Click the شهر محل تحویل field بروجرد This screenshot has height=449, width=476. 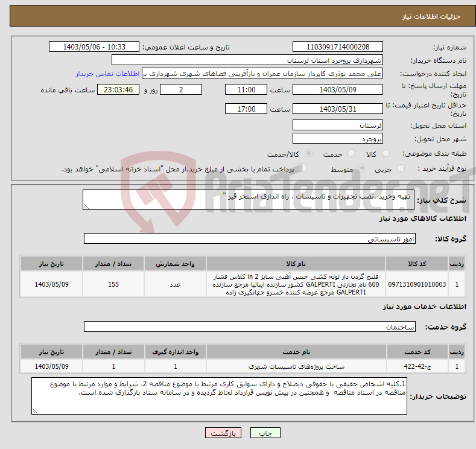tap(338, 138)
